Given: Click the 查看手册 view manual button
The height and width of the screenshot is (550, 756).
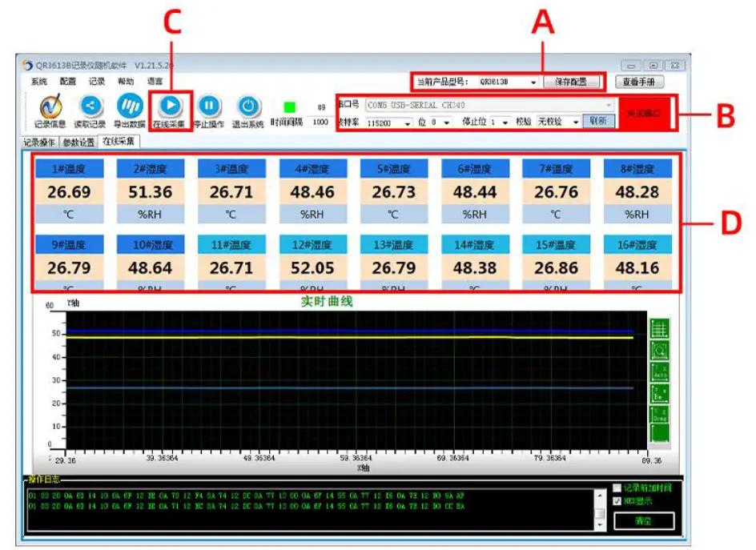Looking at the screenshot, I should tap(639, 82).
